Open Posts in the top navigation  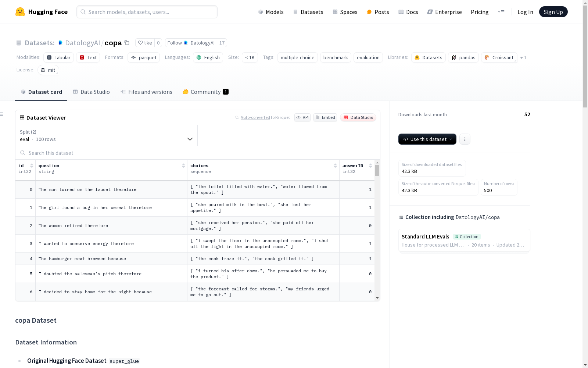point(378,12)
